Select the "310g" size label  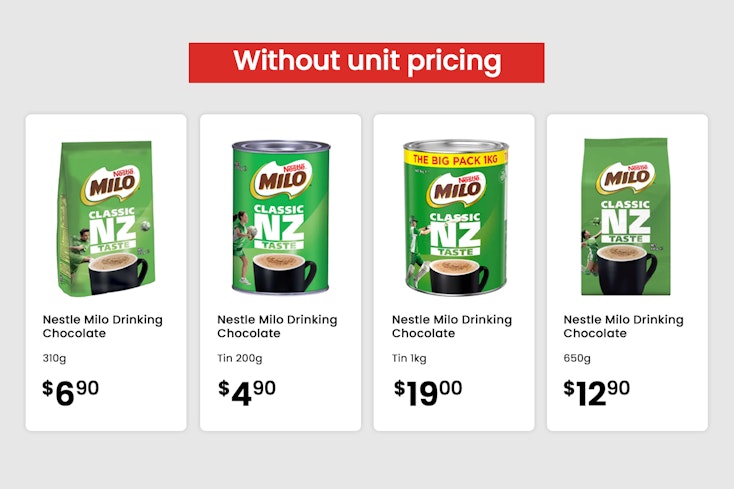(x=54, y=358)
